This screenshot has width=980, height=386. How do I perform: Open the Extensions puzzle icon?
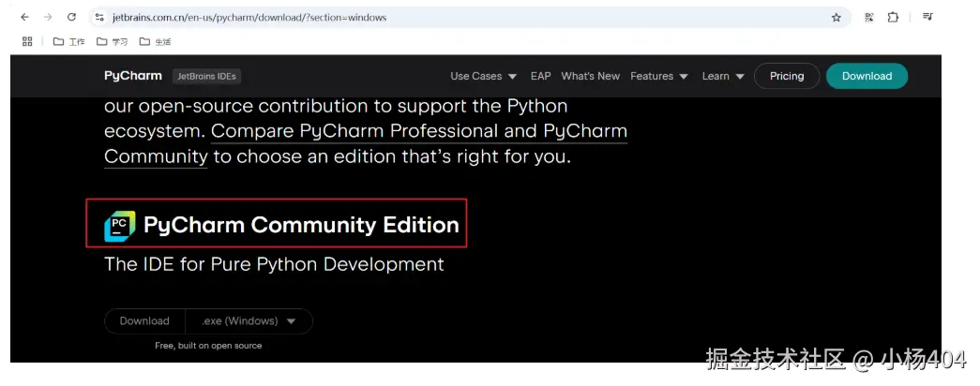[893, 18]
